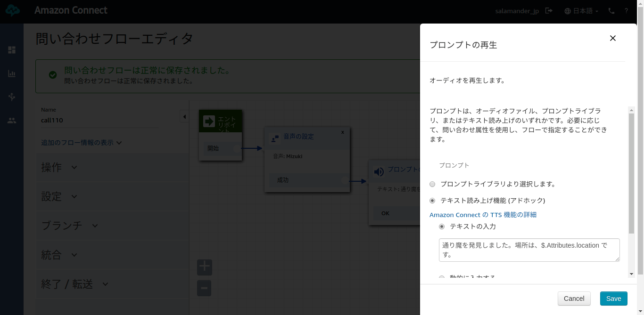The height and width of the screenshot is (315, 644).
Task: Collapse the ブランチ section
Action: 69,226
